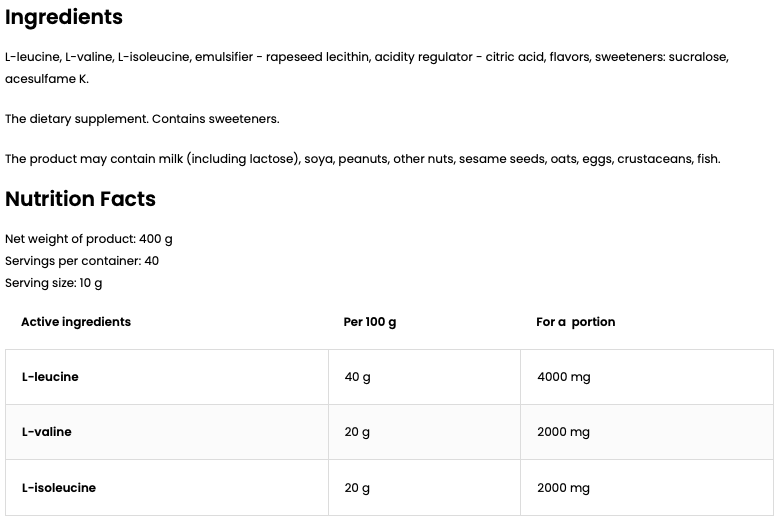The width and height of the screenshot is (779, 523).
Task: Select the L-isoleucine row label
Action: pos(58,488)
